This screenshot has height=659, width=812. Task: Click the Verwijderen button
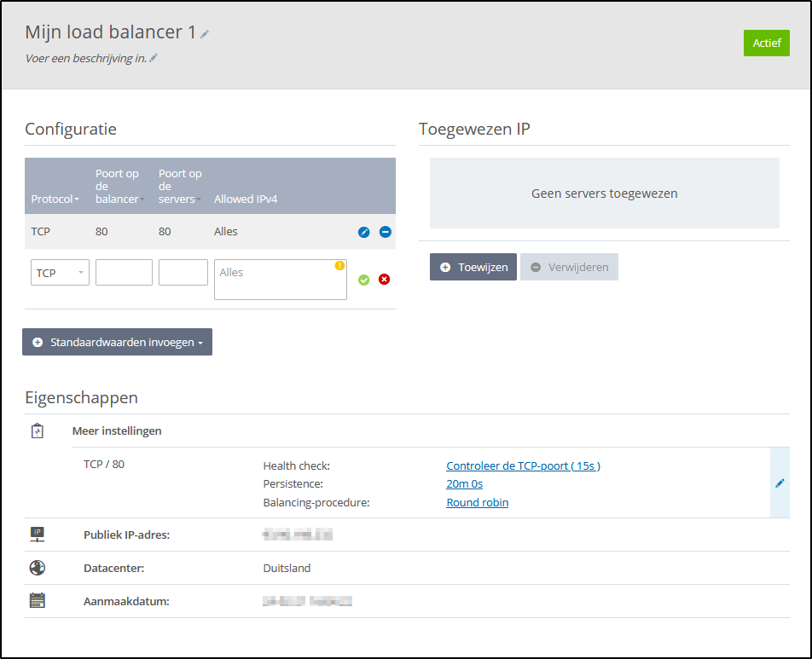click(x=569, y=267)
